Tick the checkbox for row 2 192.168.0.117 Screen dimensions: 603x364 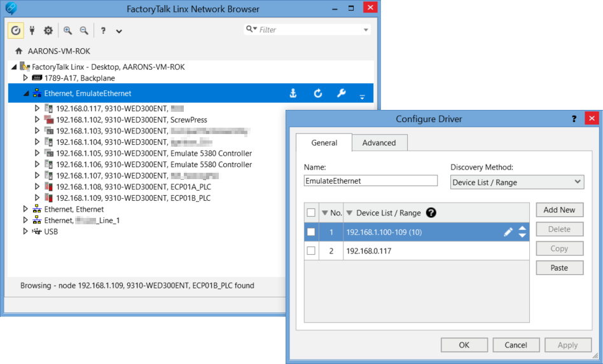pos(311,250)
